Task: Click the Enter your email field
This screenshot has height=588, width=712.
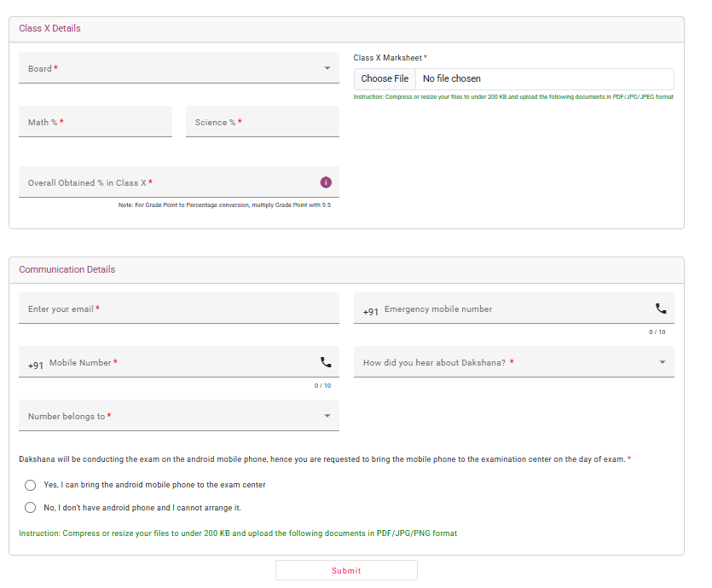Action: (179, 308)
